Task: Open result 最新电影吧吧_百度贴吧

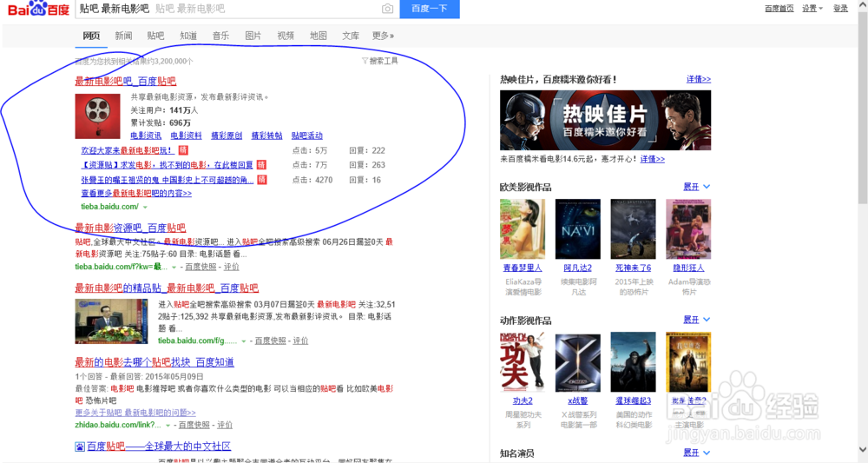Action: point(126,82)
